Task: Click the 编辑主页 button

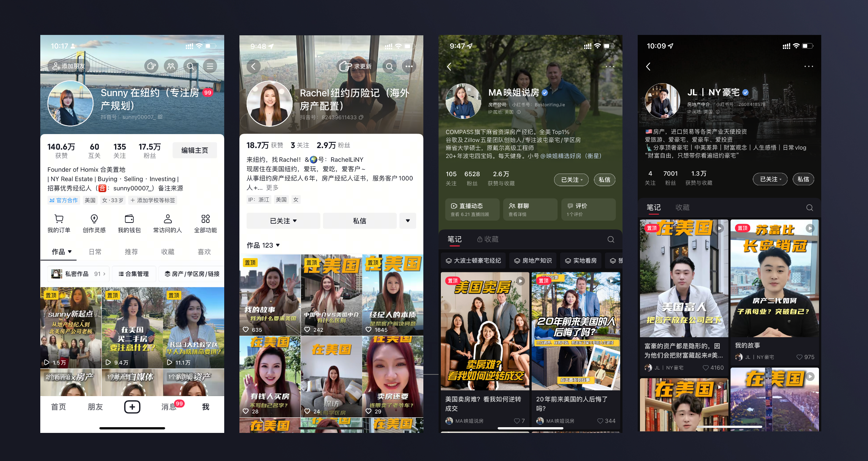Action: tap(195, 150)
